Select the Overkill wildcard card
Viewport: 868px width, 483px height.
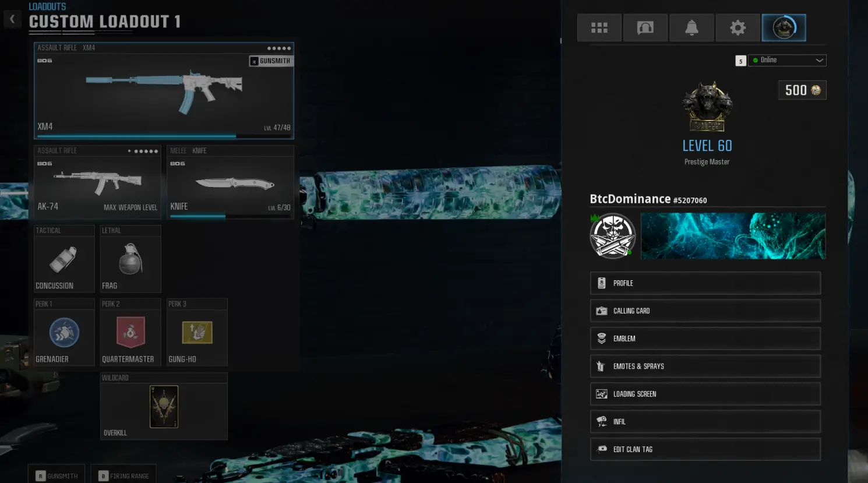pyautogui.click(x=164, y=406)
